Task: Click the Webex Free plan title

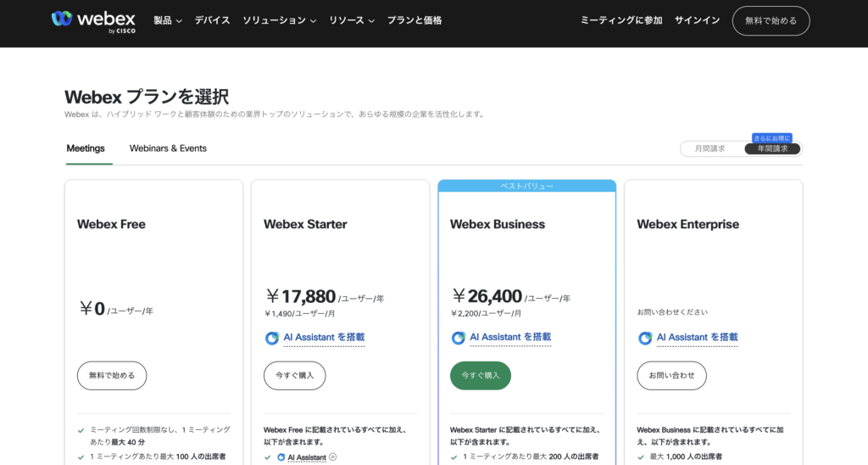Action: (111, 225)
